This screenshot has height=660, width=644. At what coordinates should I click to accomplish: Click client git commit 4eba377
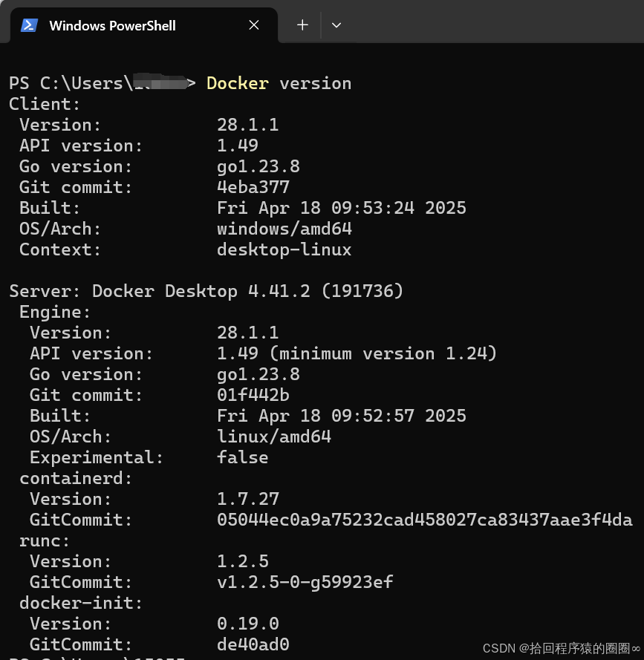tap(253, 187)
